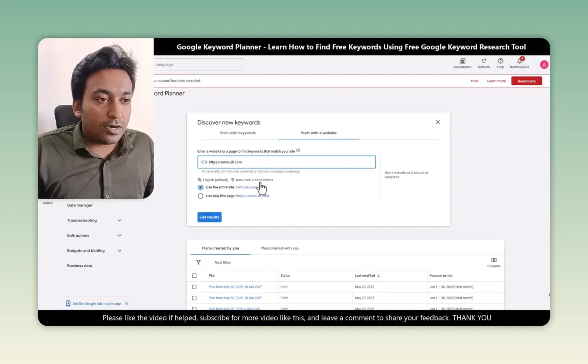
Task: Dismiss the Google Ads mobile app banner
Action: pyautogui.click(x=126, y=303)
